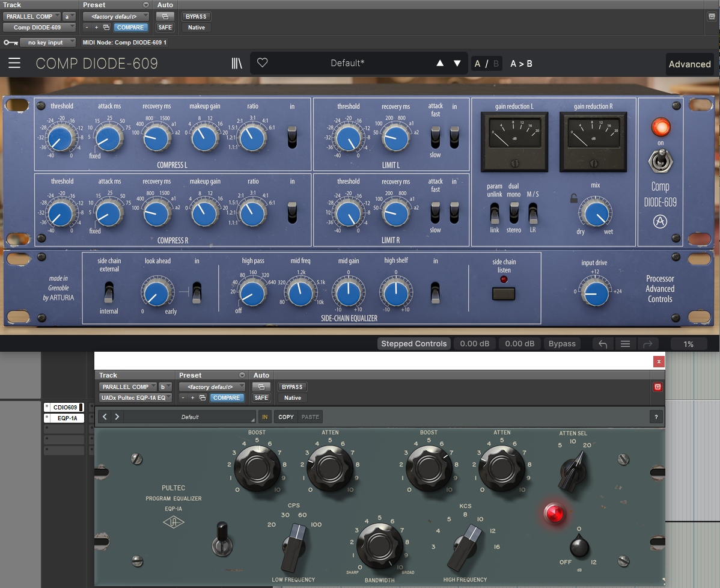Open the Auto plug-in automation icon in top window

coord(165,17)
